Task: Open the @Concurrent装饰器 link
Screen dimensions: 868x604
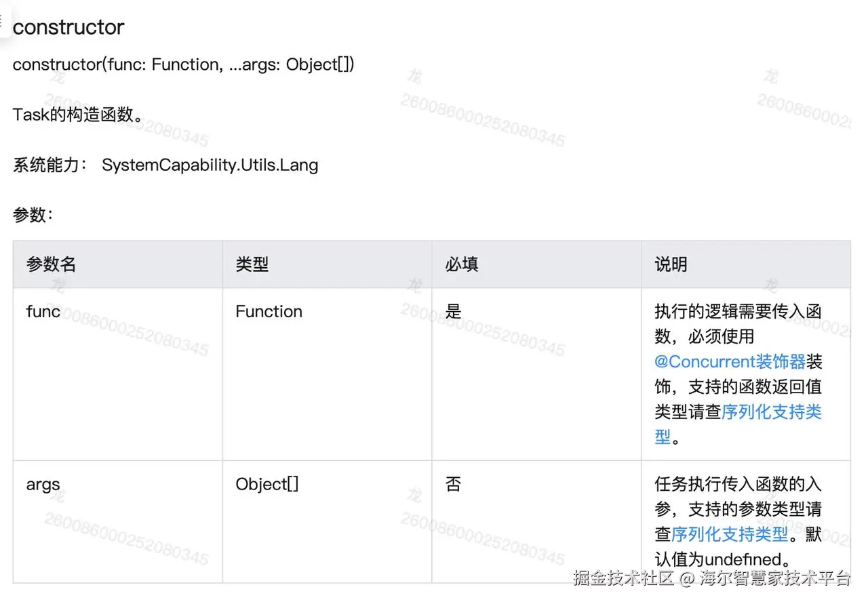Action: click(730, 361)
